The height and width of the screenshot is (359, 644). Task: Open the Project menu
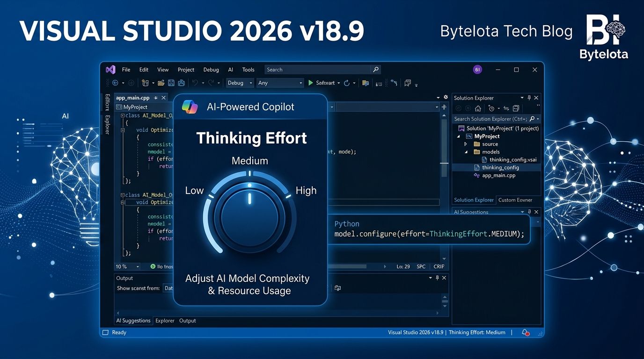186,70
